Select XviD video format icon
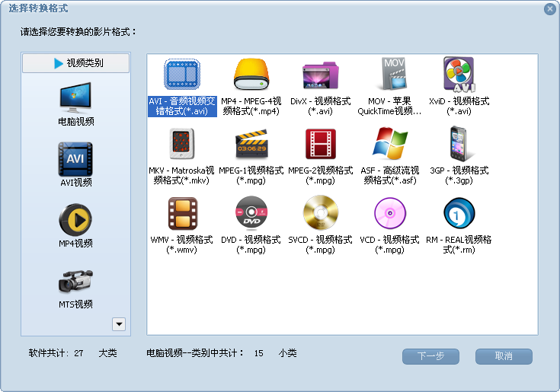Screen dimensions: 560x392 click(x=458, y=75)
